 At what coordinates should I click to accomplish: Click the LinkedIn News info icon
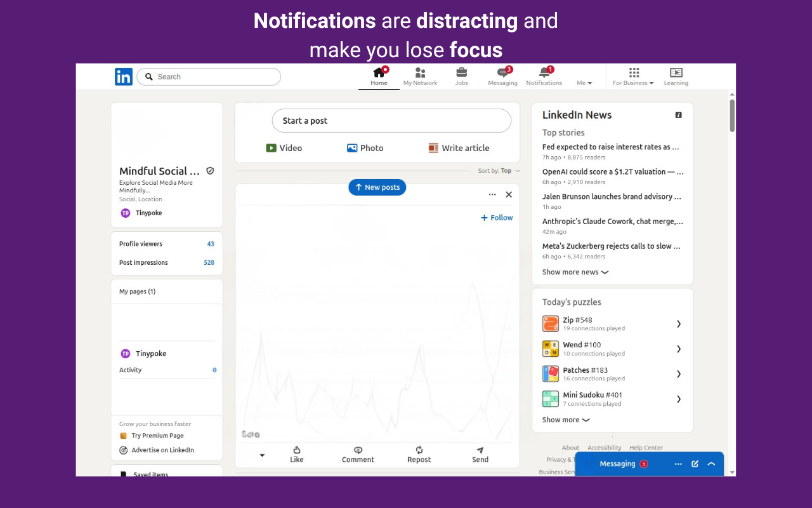point(678,115)
